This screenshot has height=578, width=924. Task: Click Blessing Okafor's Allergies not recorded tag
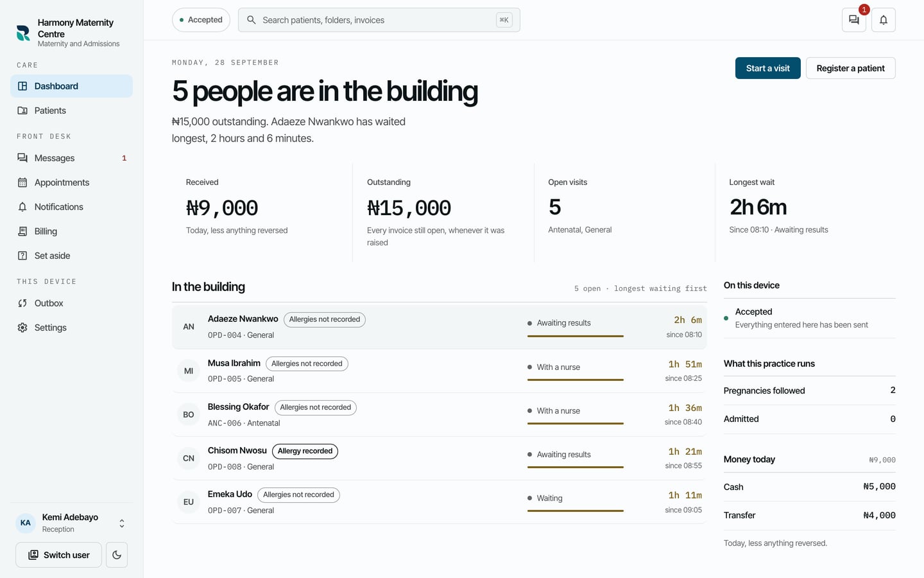click(x=316, y=407)
